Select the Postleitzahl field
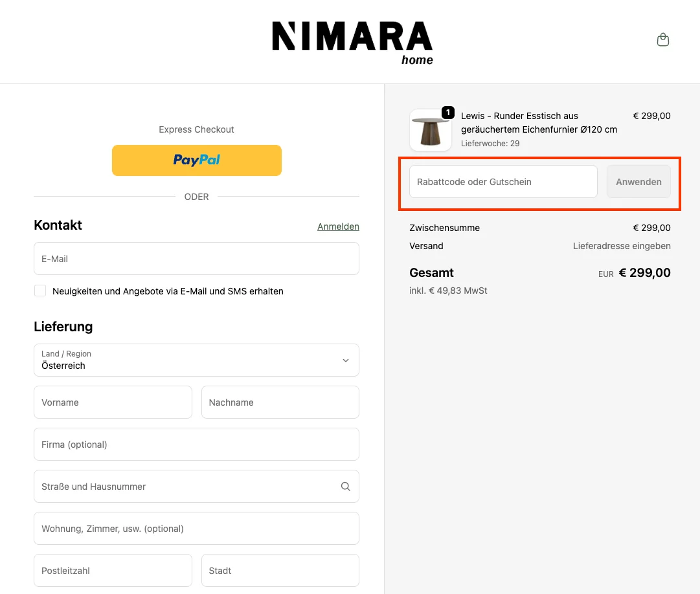Viewport: 700px width, 594px height. click(x=113, y=570)
